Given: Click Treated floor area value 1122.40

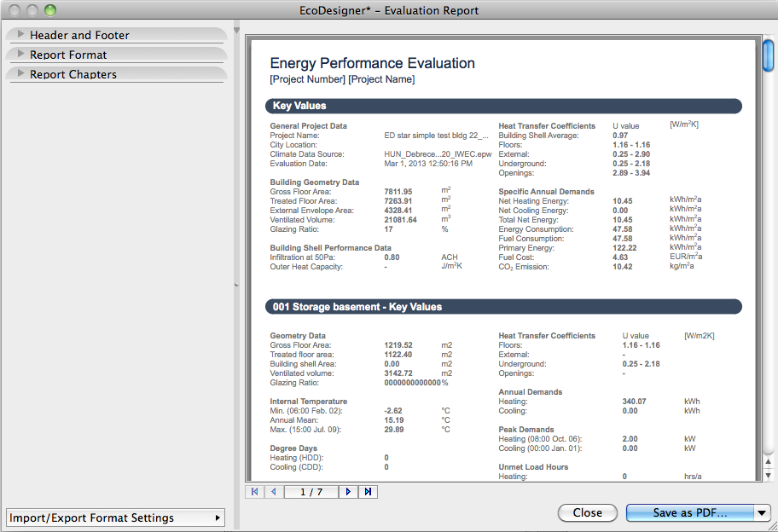Looking at the screenshot, I should pyautogui.click(x=398, y=355).
